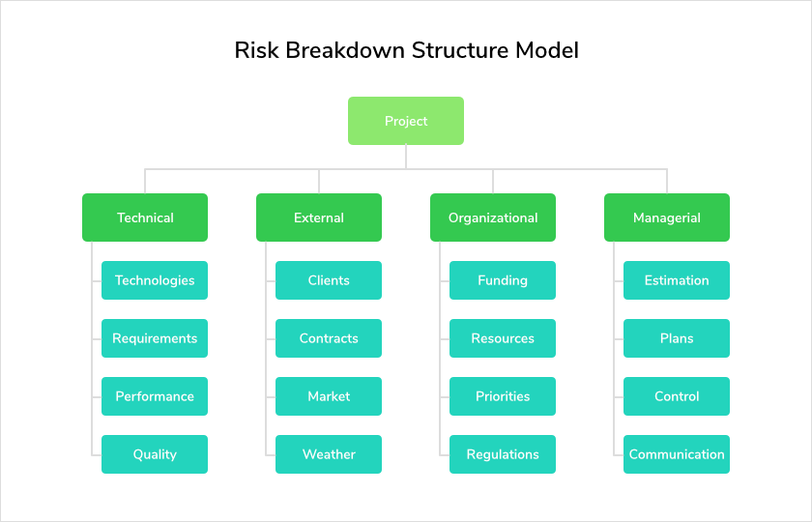Click the Performance box

click(x=155, y=396)
